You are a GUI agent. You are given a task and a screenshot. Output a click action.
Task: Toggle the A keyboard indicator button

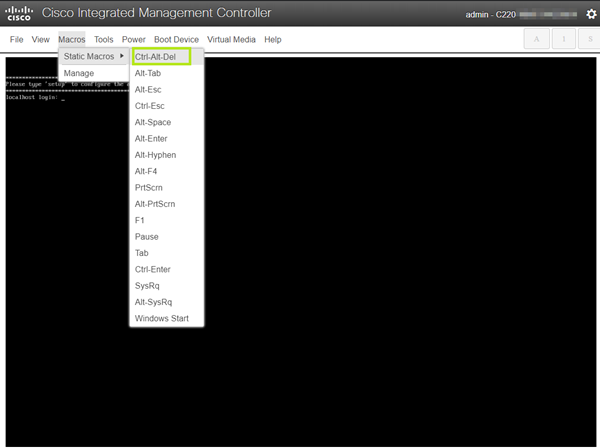pos(536,39)
